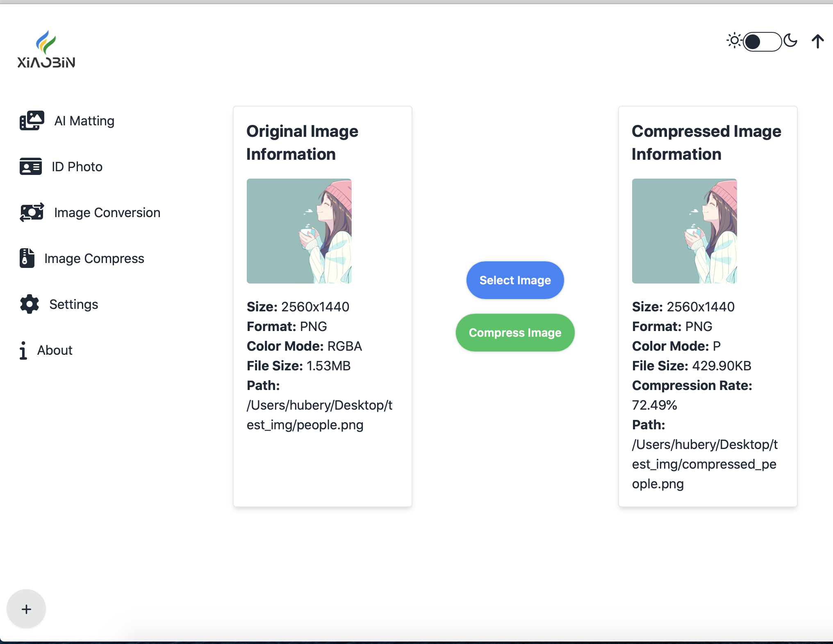Open the AI Matting menu item
This screenshot has width=833, height=644.
84,121
